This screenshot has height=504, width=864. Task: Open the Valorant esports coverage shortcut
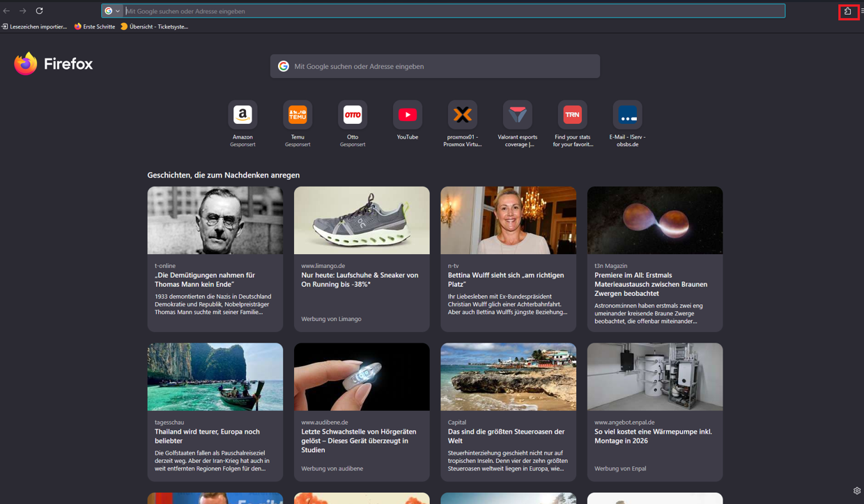518,116
